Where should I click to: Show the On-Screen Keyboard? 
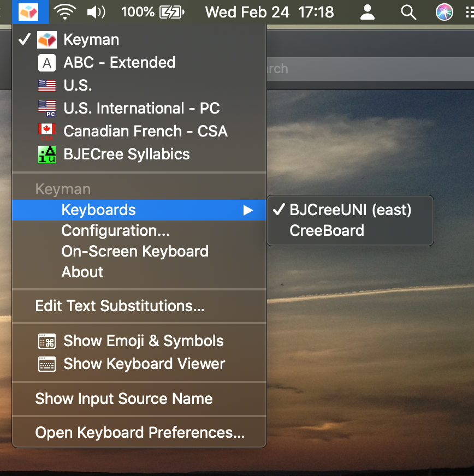pos(135,251)
